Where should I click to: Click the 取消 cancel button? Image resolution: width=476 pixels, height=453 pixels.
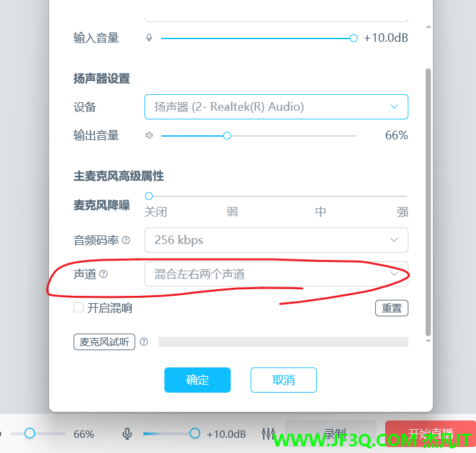click(x=284, y=380)
